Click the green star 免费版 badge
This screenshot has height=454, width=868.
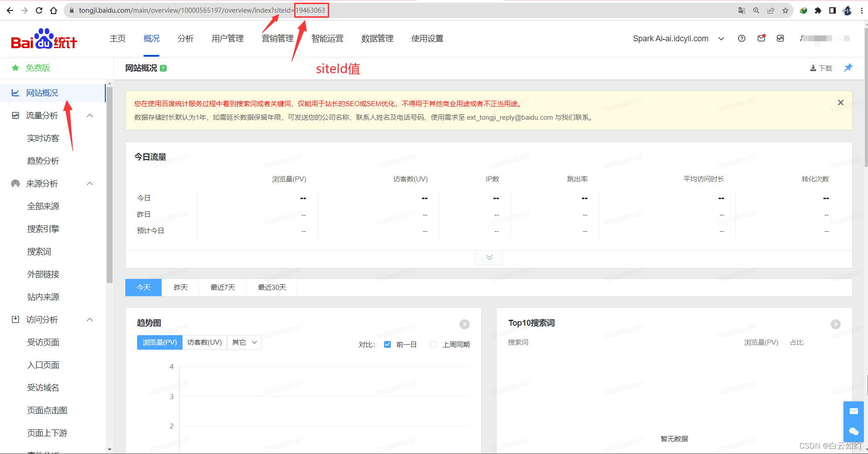(31, 68)
